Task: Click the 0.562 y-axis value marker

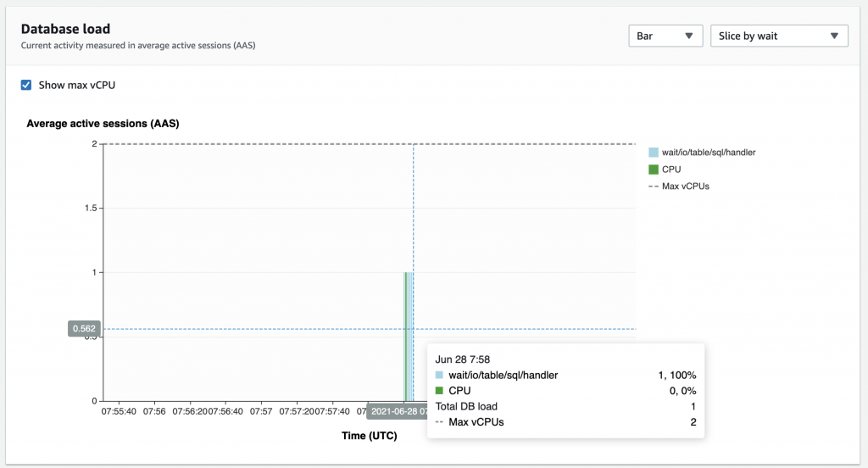Action: pyautogui.click(x=84, y=328)
